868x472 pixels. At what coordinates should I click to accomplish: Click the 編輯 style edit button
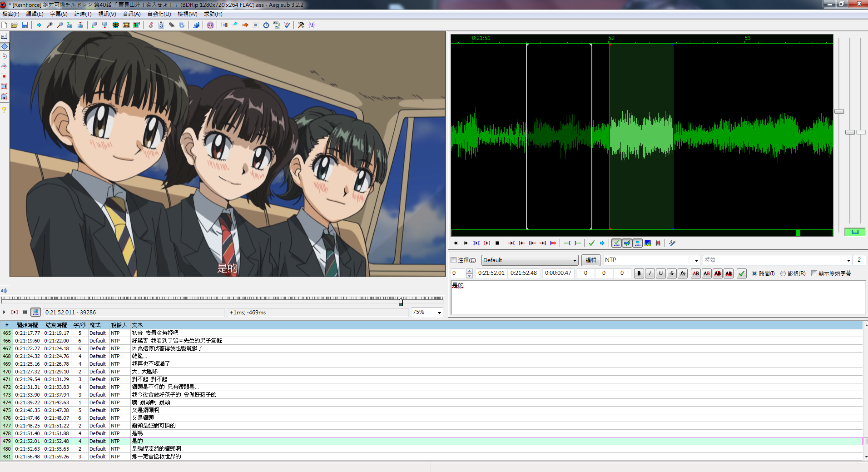tap(590, 260)
